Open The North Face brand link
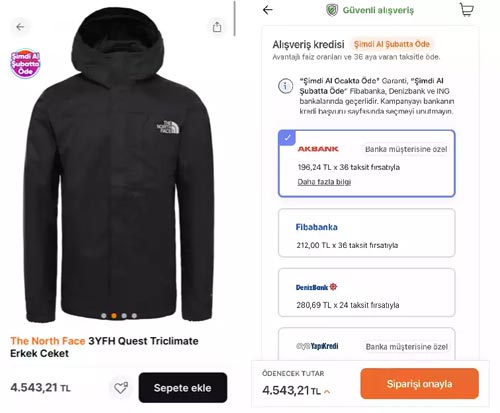Screen dimensions: 500x413 (x=48, y=341)
